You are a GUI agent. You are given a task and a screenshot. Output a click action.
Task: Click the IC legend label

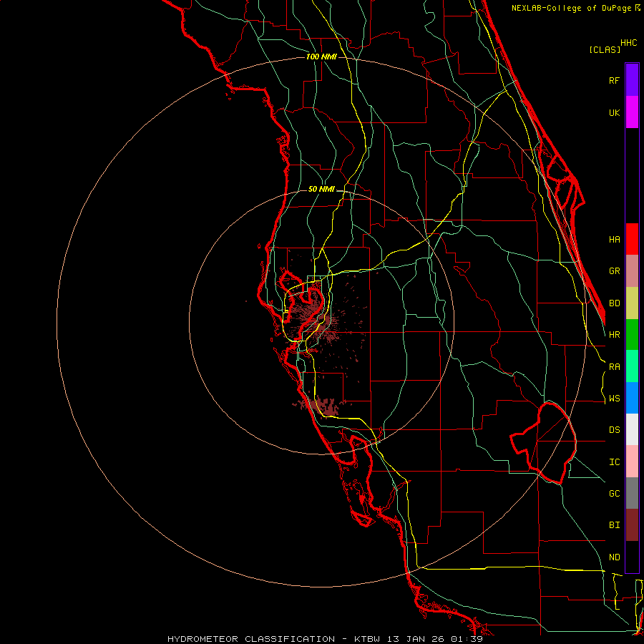(x=614, y=462)
